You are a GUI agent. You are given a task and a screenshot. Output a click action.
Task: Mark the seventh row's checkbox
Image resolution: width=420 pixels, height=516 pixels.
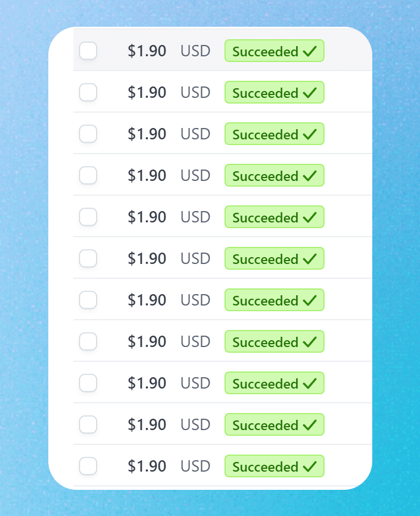(88, 300)
